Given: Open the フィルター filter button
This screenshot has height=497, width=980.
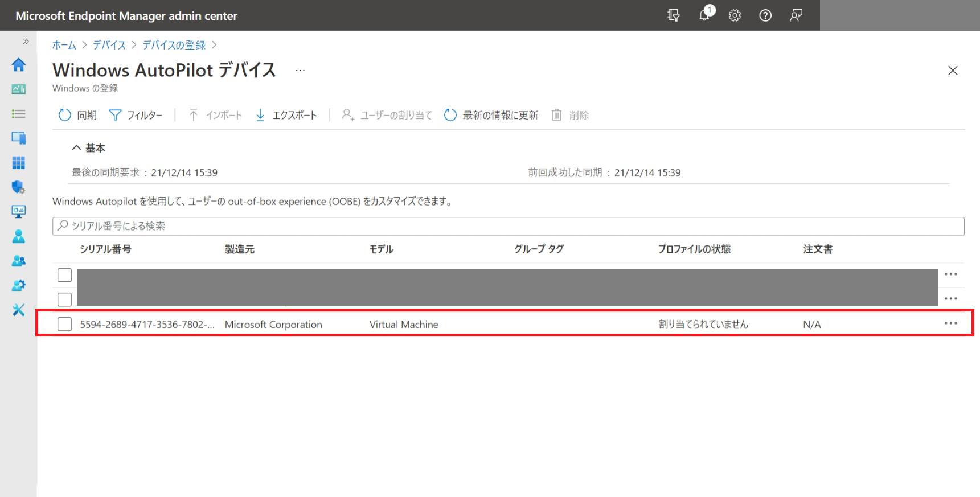Looking at the screenshot, I should pyautogui.click(x=136, y=115).
